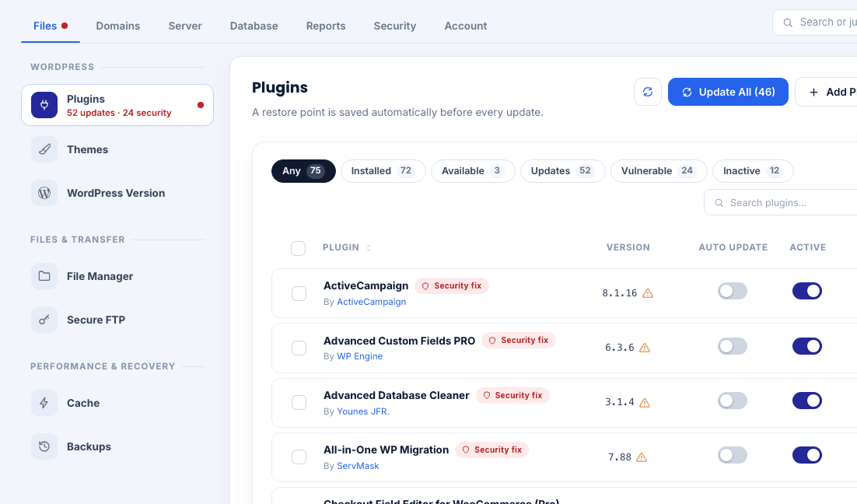Click Advanced Custom Fields PRO Security fix badge
The image size is (857, 504).
[518, 340]
